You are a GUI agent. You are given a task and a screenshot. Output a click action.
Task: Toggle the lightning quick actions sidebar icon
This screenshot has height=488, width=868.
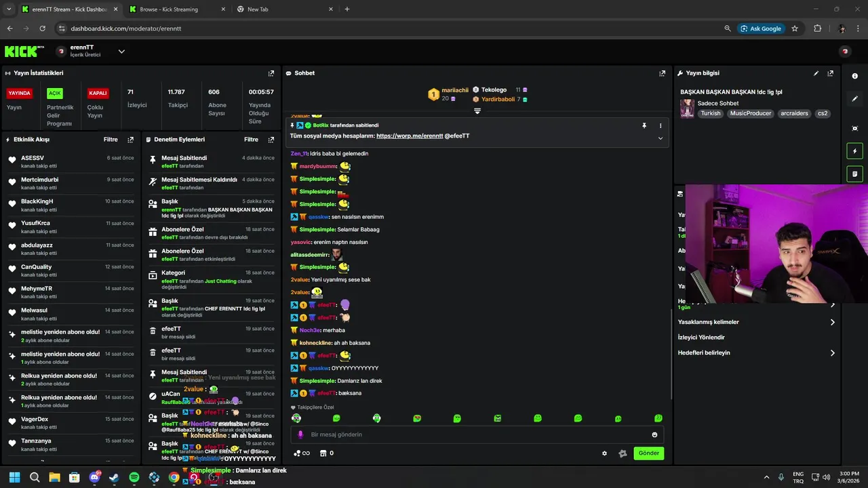[854, 151]
